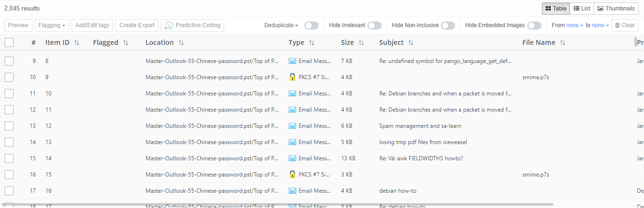
Task: Switch to the List view tab
Action: pyautogui.click(x=582, y=9)
